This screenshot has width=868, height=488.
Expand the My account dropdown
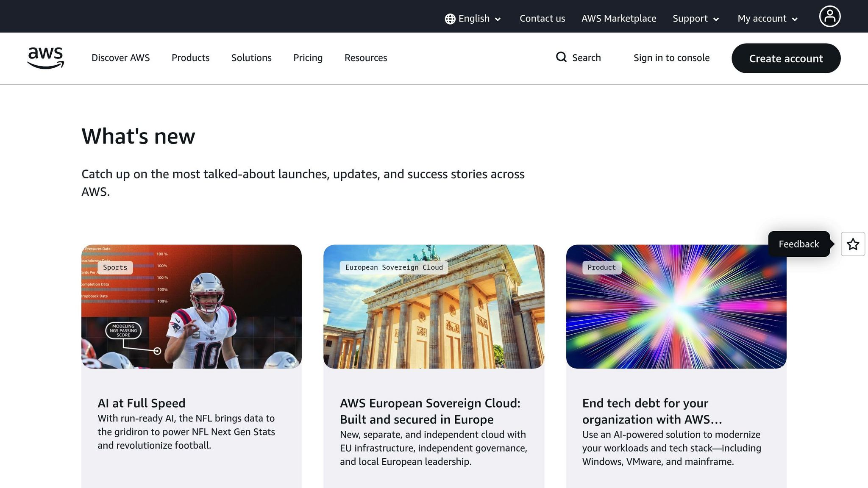click(x=768, y=19)
